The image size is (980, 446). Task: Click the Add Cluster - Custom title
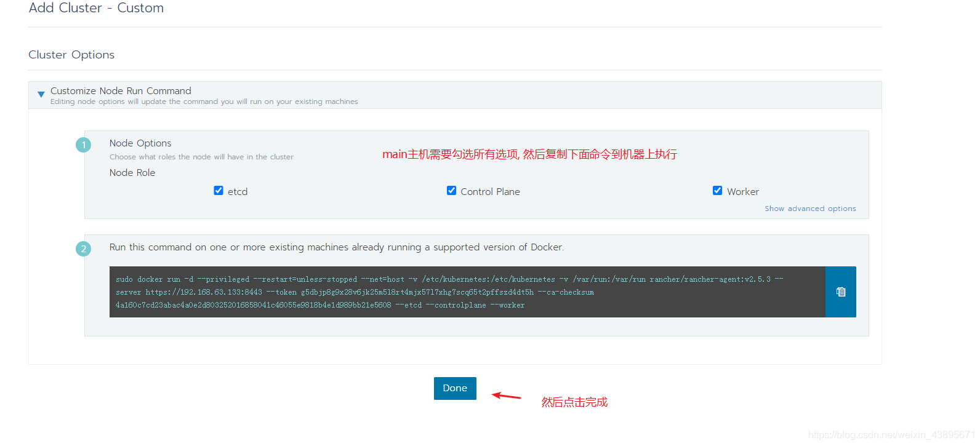click(x=96, y=8)
